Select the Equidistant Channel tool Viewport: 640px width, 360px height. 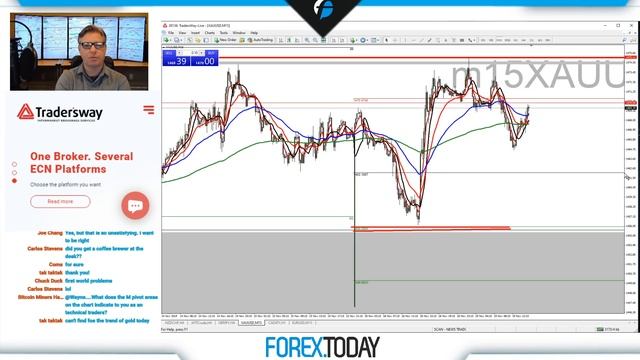point(429,40)
